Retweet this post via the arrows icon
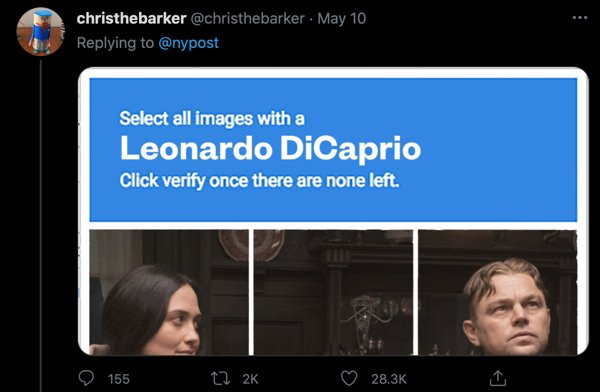The image size is (600, 392). point(220,379)
